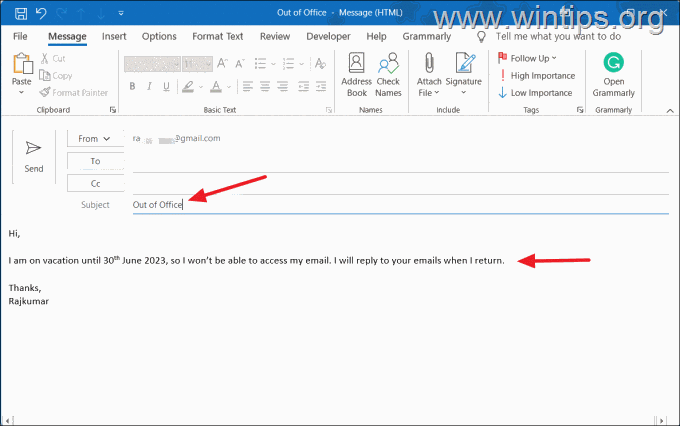680x426 pixels.
Task: Open the Follow Up dropdown
Action: click(527, 58)
